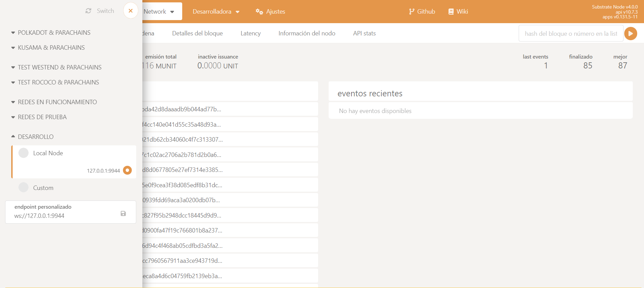Expand KUSAMA & PARACHAINS group

pyautogui.click(x=48, y=48)
